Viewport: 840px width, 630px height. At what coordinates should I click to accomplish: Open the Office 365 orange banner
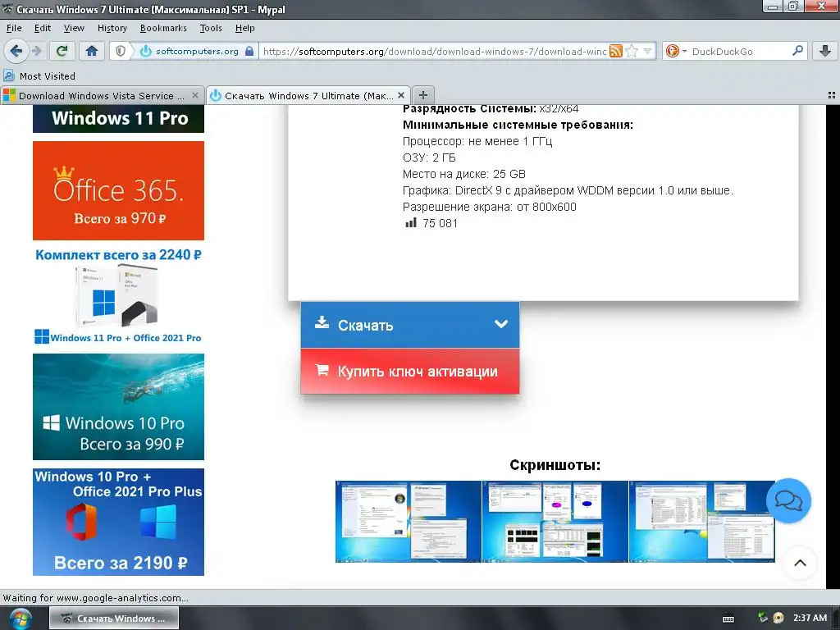tap(118, 190)
